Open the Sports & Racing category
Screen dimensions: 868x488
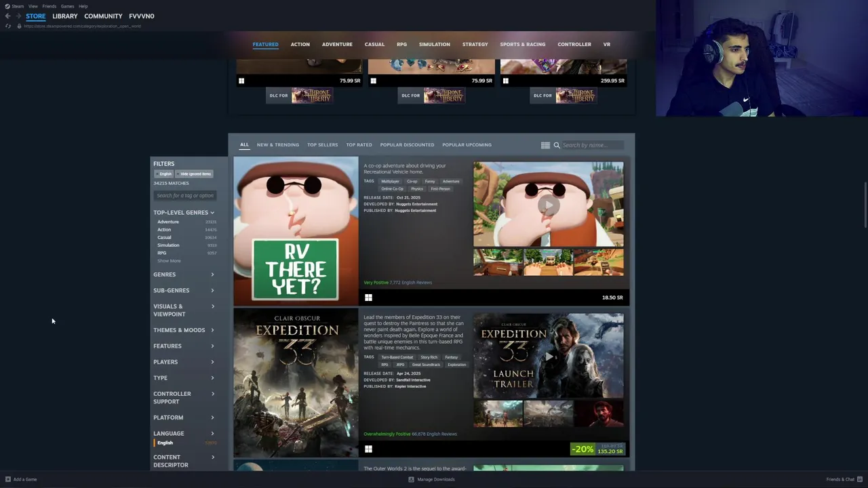(x=522, y=44)
